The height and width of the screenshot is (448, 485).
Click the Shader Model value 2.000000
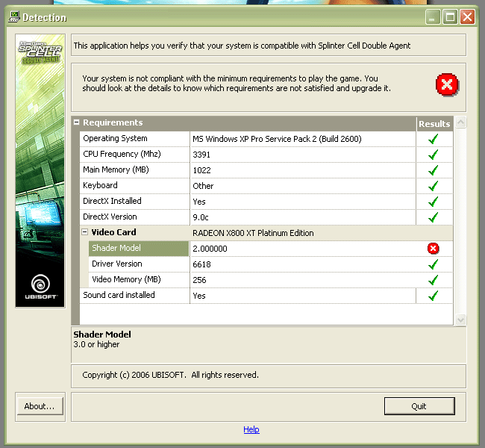[210, 249]
